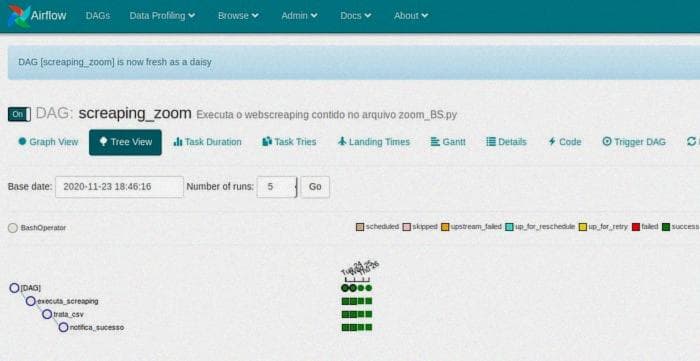The width and height of the screenshot is (700, 361).
Task: Collapse the executa_screaping tree node
Action: pos(30,301)
